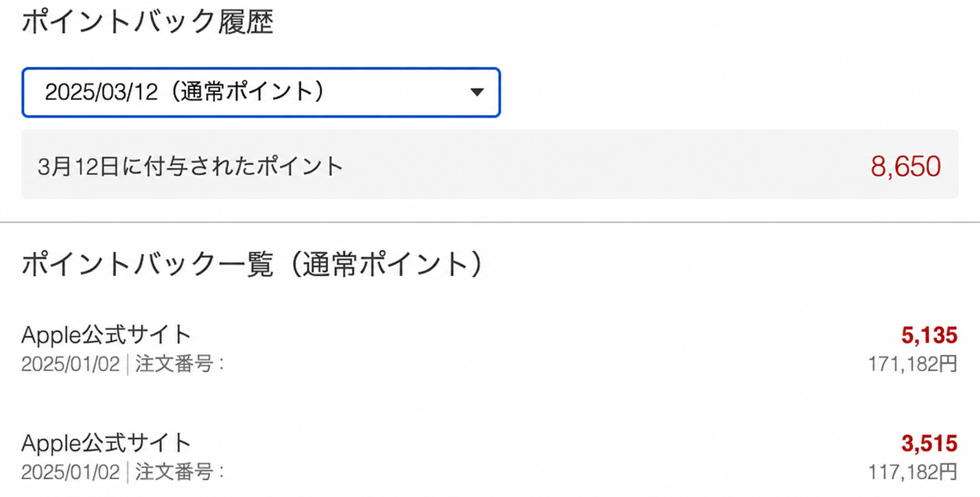
Task: Click the 通常ポイント text inside dropdown
Action: pyautogui.click(x=247, y=92)
